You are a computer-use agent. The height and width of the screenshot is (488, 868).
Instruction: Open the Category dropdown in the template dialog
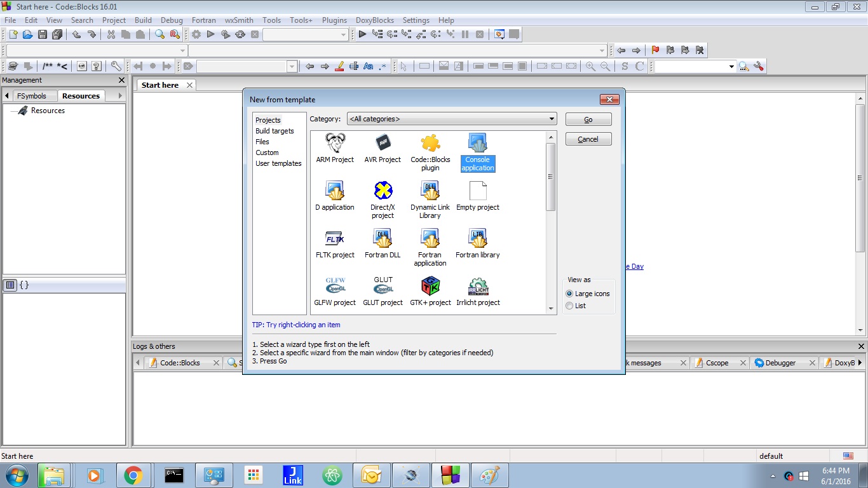pos(551,119)
